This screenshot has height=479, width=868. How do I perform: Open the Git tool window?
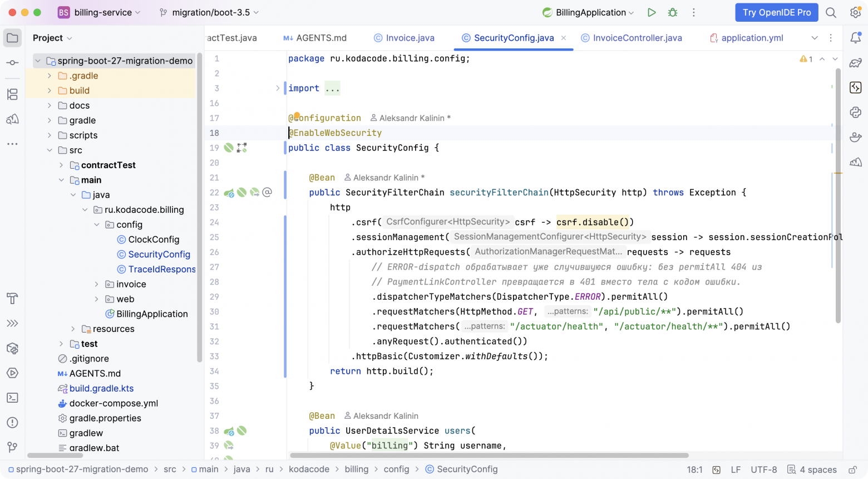tap(12, 447)
